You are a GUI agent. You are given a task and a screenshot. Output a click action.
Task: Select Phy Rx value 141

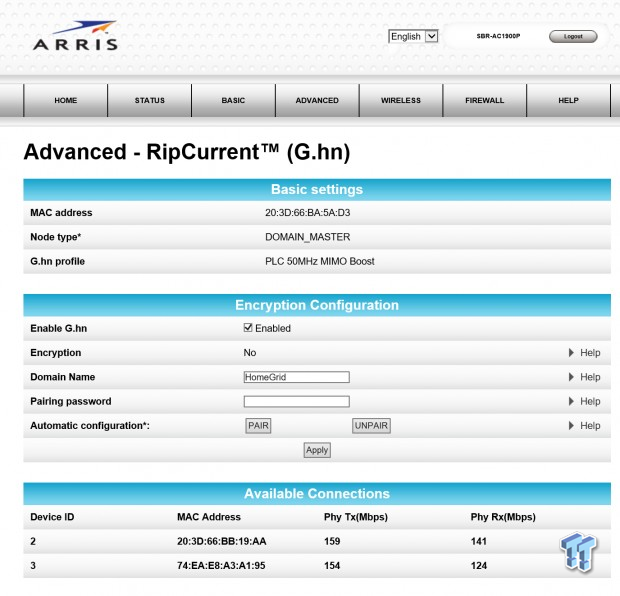point(479,541)
